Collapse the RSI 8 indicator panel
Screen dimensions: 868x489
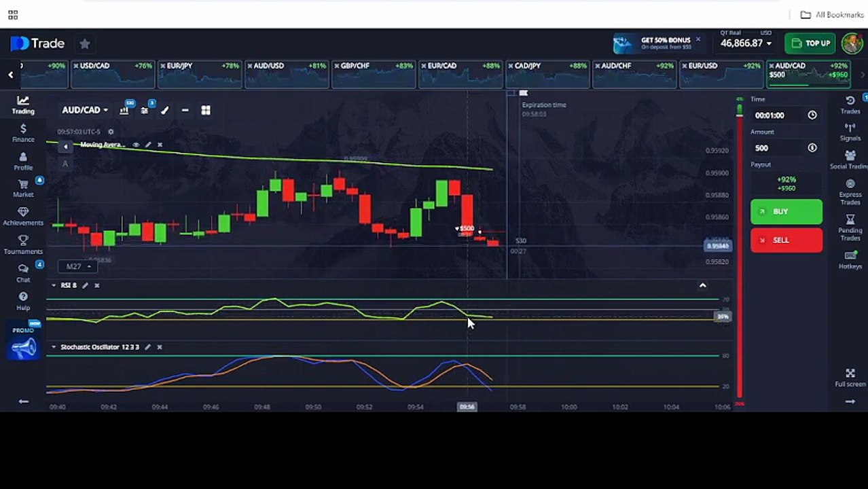[54, 285]
